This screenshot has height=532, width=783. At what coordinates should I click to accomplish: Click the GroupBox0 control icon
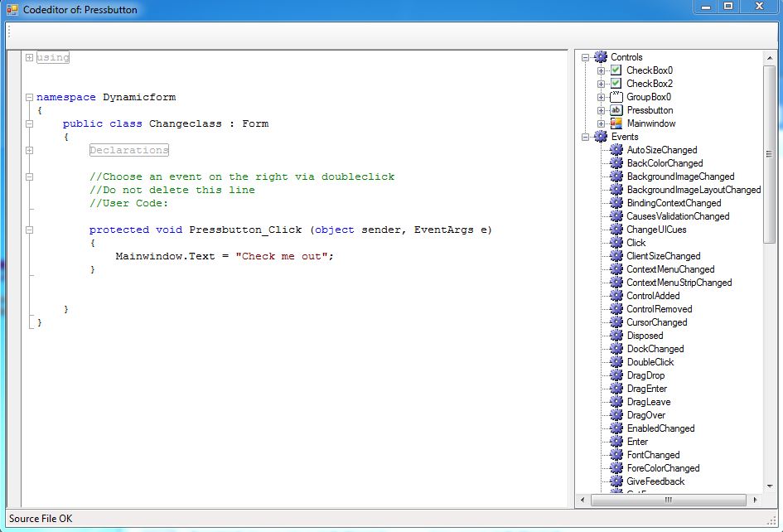[x=616, y=96]
